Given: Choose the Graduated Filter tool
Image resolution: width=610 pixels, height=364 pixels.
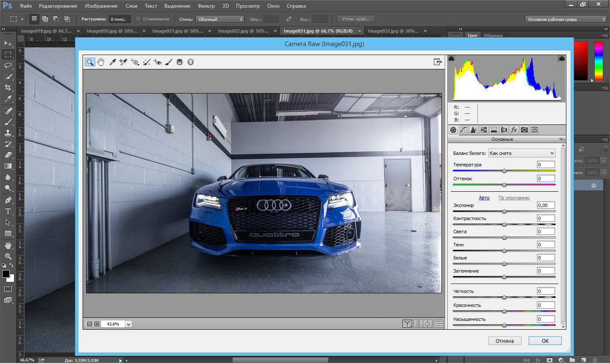Looking at the screenshot, I should pos(180,62).
